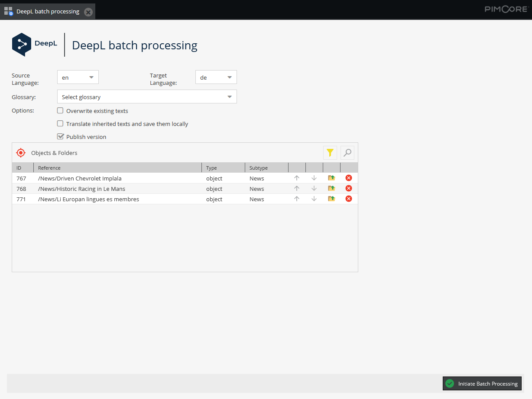Toggle the Publish version checkbox
Image resolution: width=532 pixels, height=399 pixels.
60,137
